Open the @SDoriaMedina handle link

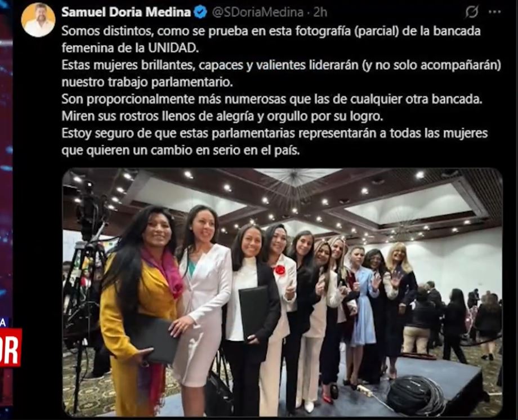coord(257,12)
